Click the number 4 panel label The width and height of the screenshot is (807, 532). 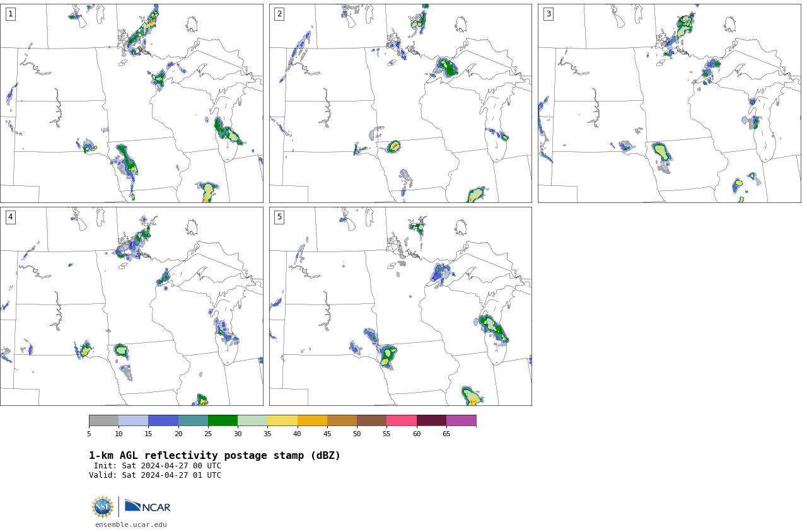coord(10,217)
